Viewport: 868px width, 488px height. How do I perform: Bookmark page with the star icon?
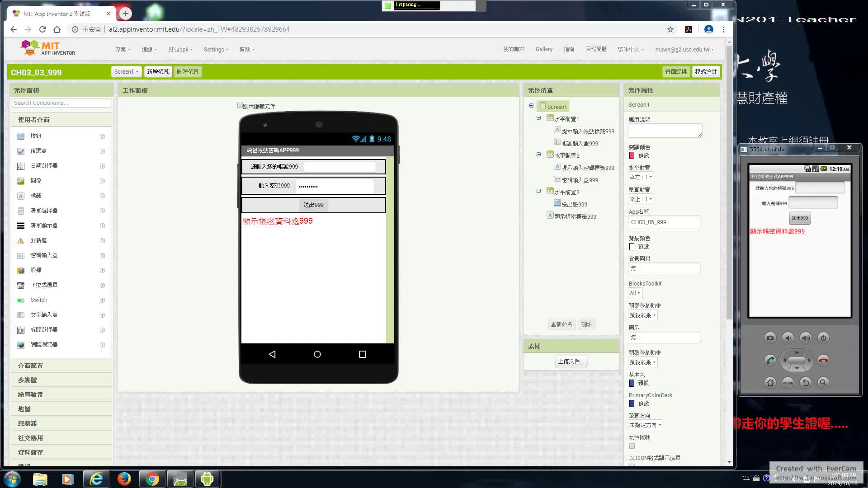tap(670, 29)
